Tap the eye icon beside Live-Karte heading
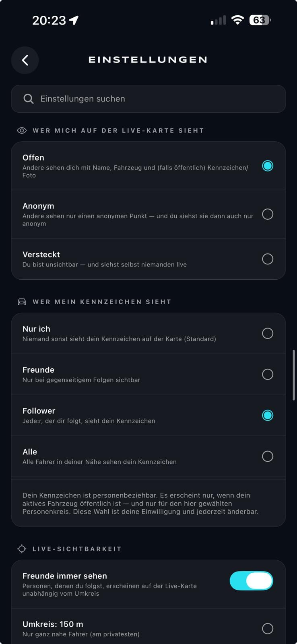The width and height of the screenshot is (297, 644). 22,130
